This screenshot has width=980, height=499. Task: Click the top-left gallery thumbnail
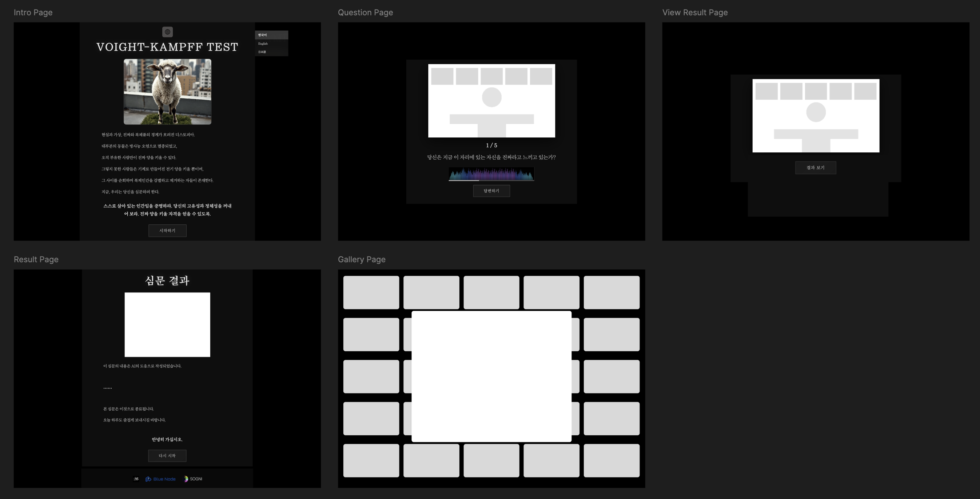pos(371,292)
